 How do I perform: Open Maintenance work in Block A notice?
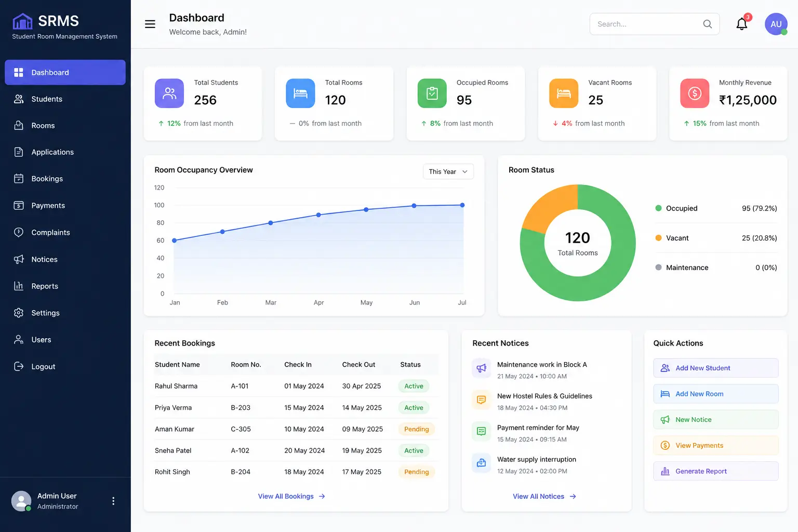[x=542, y=365]
